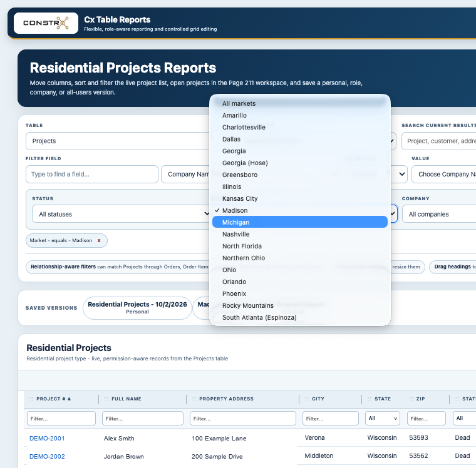Sort by the City column header
Screen dimensions: 476x468
318,399
